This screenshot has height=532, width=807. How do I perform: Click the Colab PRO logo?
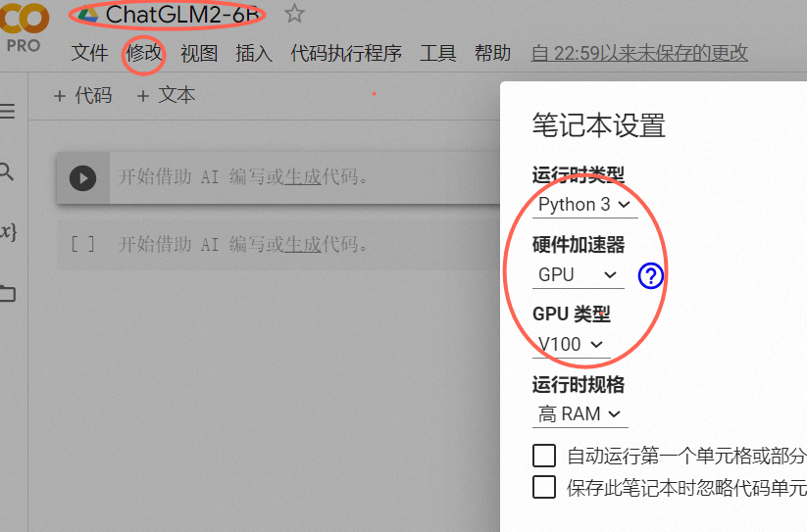24,26
